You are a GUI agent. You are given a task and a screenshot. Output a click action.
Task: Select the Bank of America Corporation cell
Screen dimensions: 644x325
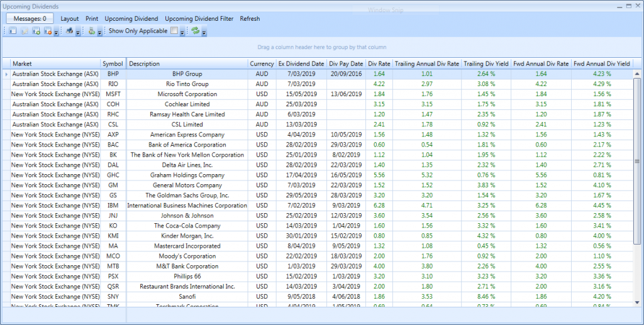[187, 145]
